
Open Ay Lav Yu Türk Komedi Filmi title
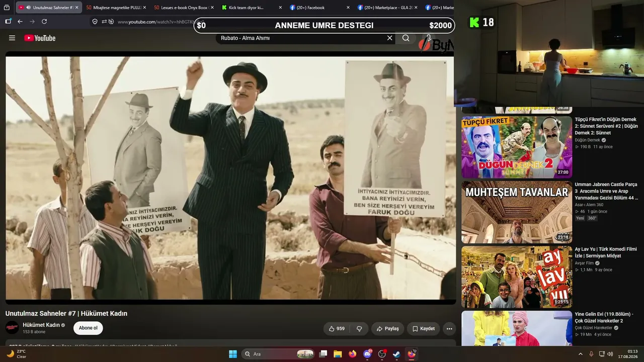[x=606, y=252]
